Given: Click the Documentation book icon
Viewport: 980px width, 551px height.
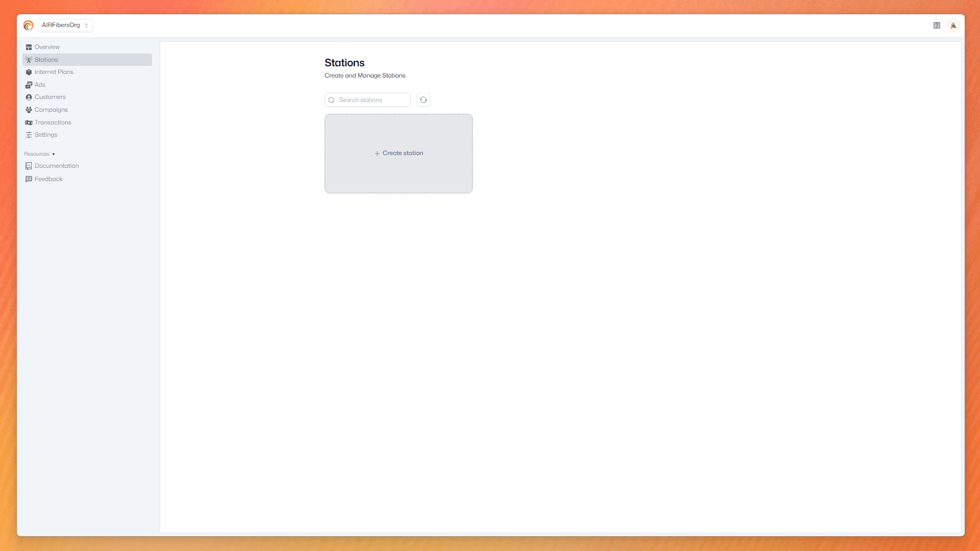Looking at the screenshot, I should 29,166.
